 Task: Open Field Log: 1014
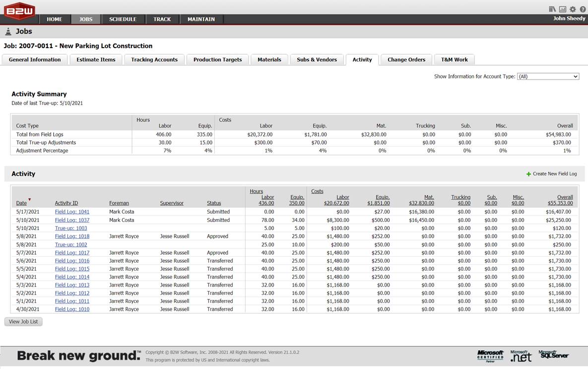point(72,277)
